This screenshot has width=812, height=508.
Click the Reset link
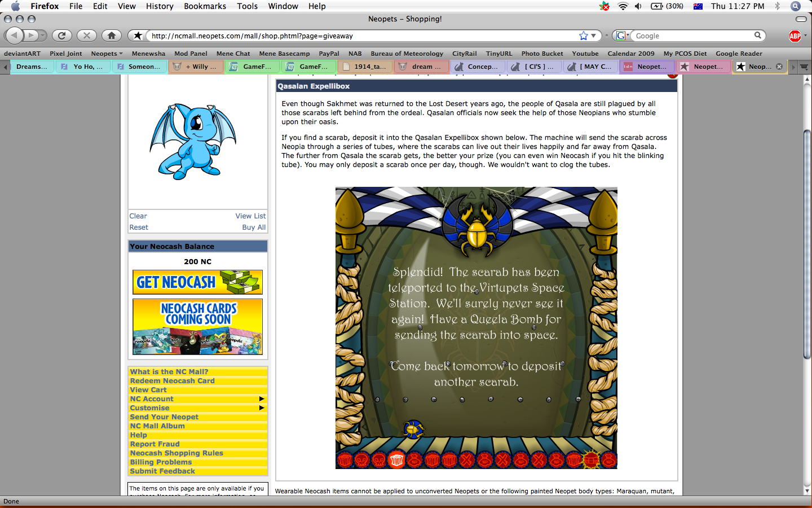pos(139,227)
